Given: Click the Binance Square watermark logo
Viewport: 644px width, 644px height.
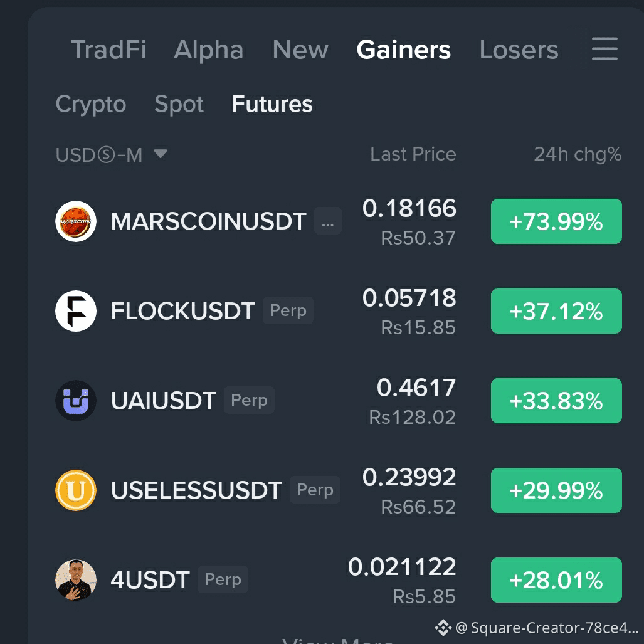Looking at the screenshot, I should pos(443,628).
